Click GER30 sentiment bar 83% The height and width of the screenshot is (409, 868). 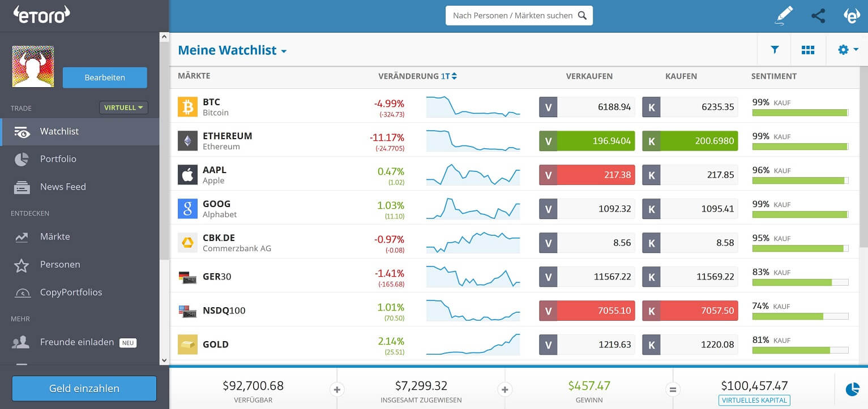coord(800,282)
